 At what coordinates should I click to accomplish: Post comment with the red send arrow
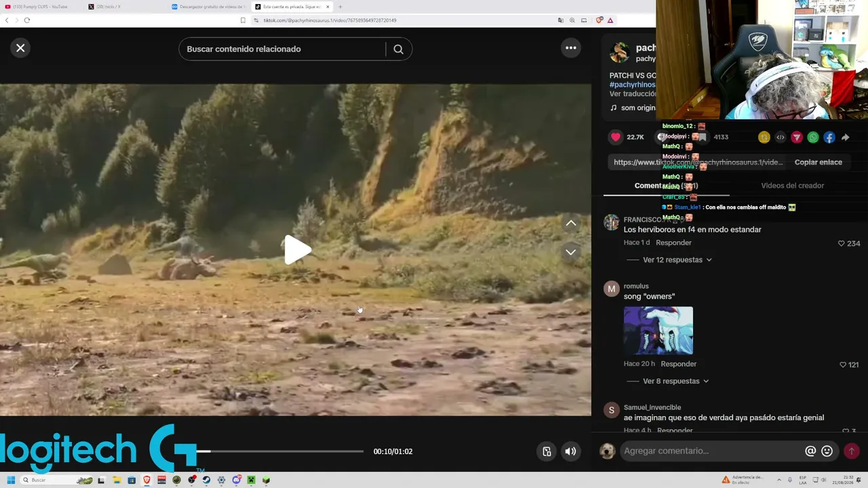[x=852, y=451]
